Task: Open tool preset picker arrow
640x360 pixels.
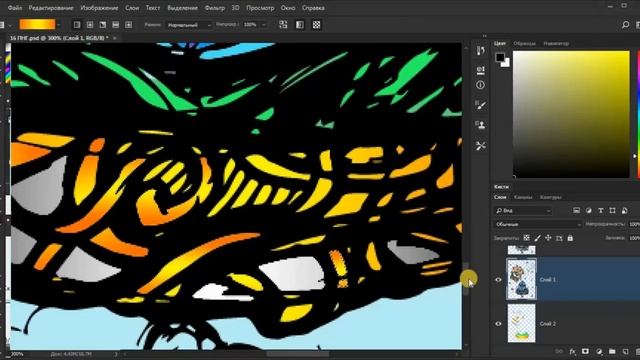Action: [10, 25]
